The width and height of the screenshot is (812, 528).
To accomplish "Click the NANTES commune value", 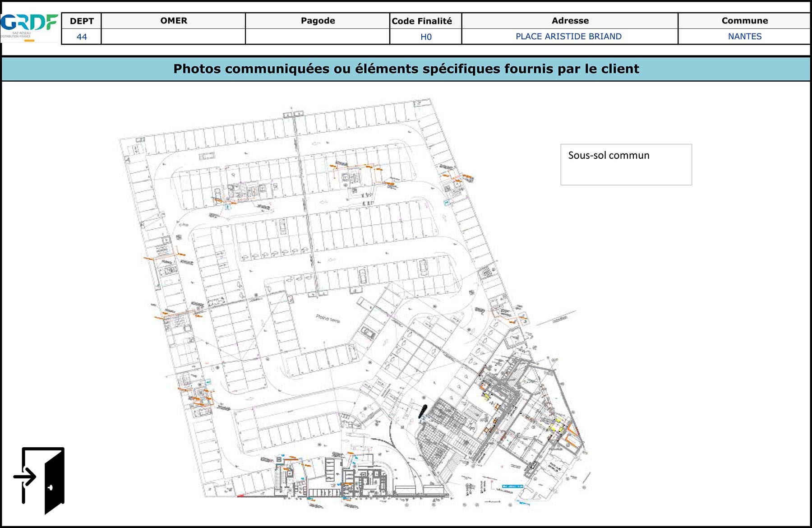I will coord(744,37).
